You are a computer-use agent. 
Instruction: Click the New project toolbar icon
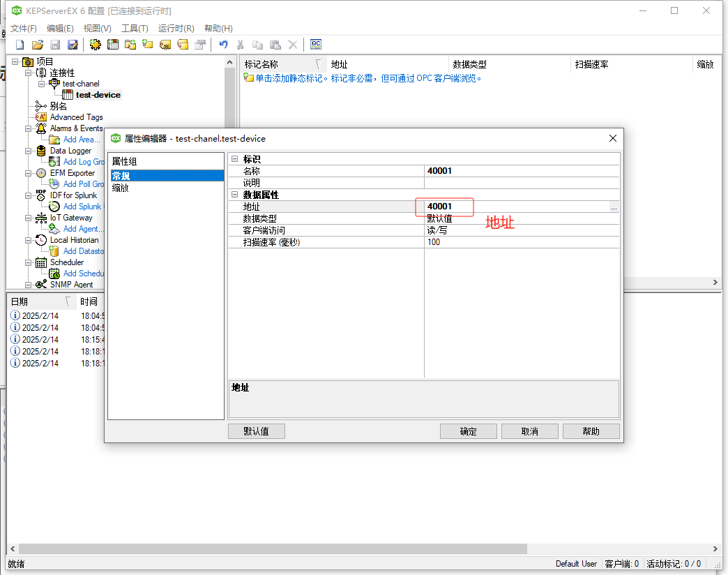pyautogui.click(x=20, y=45)
